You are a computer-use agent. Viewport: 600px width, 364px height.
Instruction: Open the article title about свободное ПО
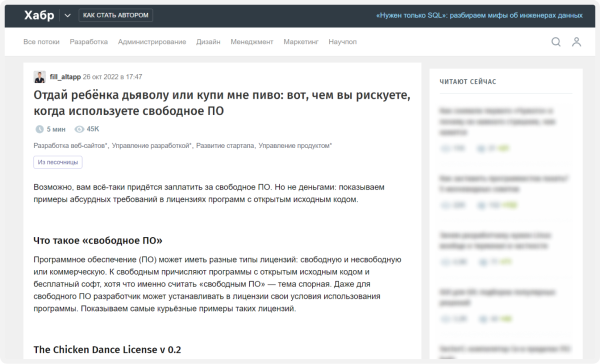coord(222,103)
